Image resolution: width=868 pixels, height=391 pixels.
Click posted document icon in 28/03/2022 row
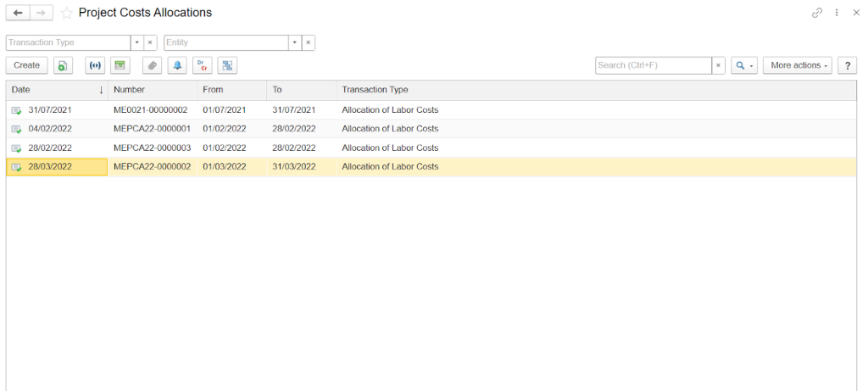point(17,167)
